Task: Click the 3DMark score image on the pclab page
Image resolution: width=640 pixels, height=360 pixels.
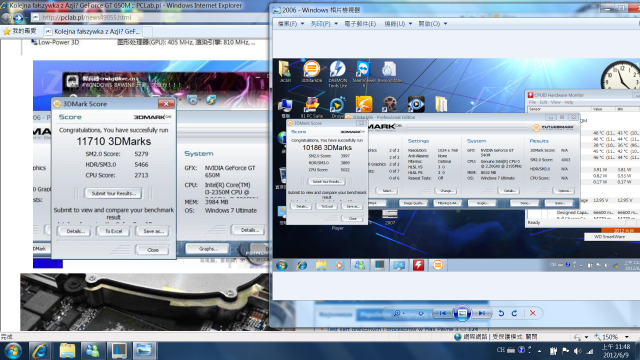Action: pyautogui.click(x=151, y=164)
